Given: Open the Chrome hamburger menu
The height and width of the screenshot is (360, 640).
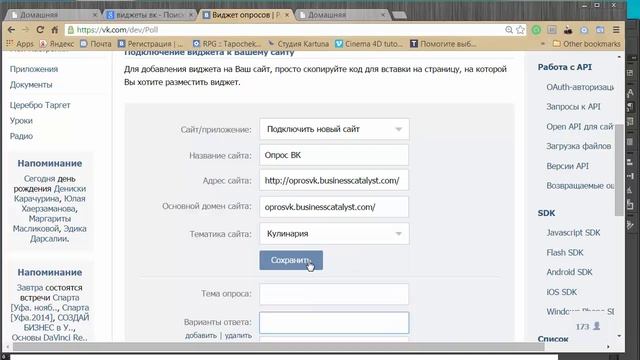Looking at the screenshot, I should coord(616,30).
